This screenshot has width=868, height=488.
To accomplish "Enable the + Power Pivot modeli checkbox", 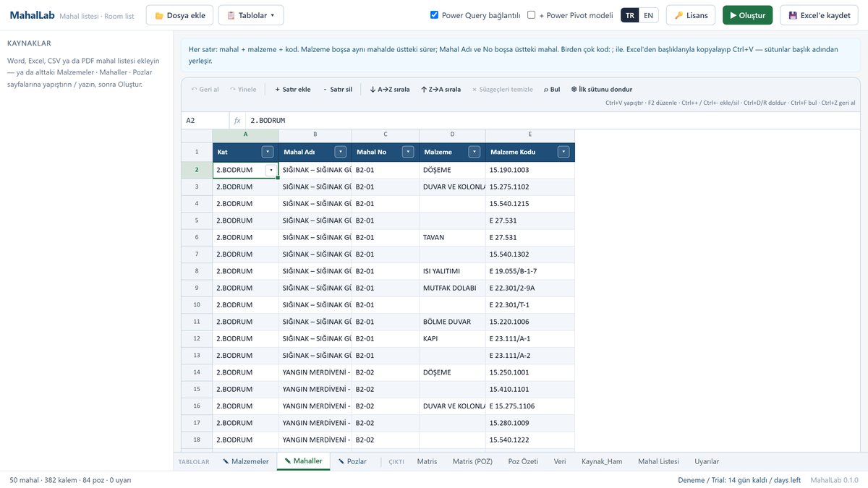I will coord(532,14).
